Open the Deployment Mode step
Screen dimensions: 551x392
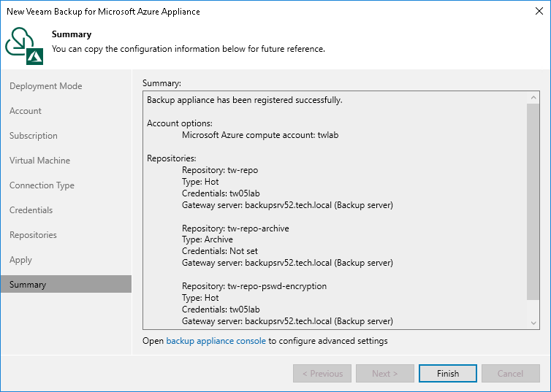click(45, 86)
